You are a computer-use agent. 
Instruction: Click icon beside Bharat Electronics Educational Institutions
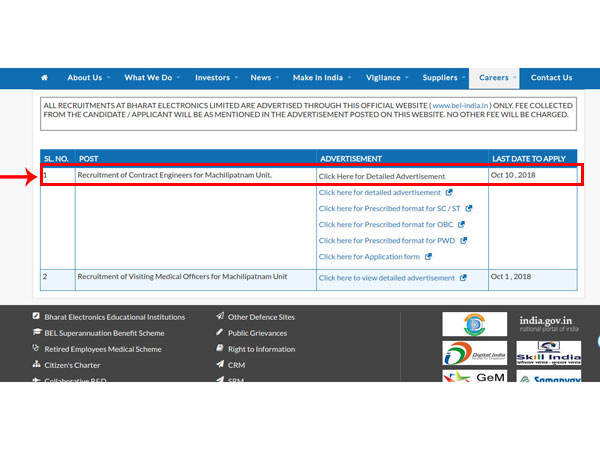36,316
